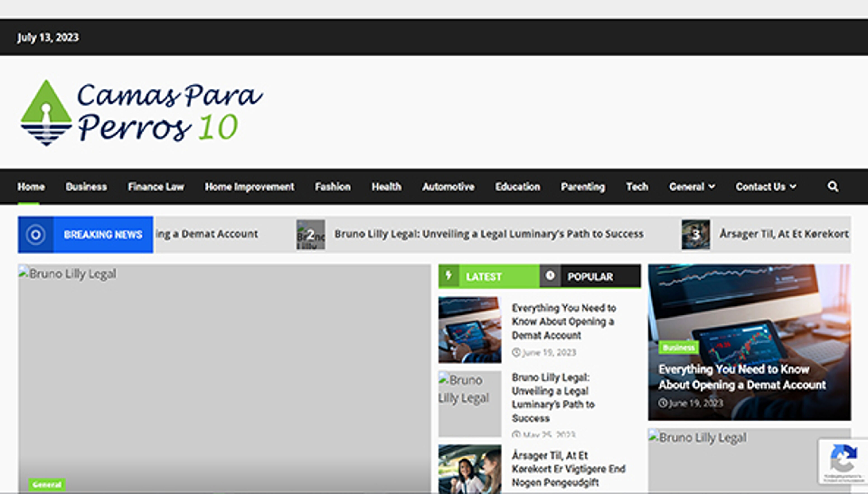
Task: Switch to the Latest tab
Action: 484,277
